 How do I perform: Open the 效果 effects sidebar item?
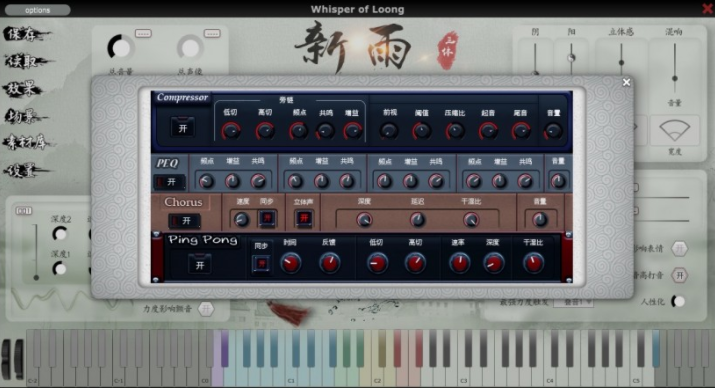click(23, 88)
